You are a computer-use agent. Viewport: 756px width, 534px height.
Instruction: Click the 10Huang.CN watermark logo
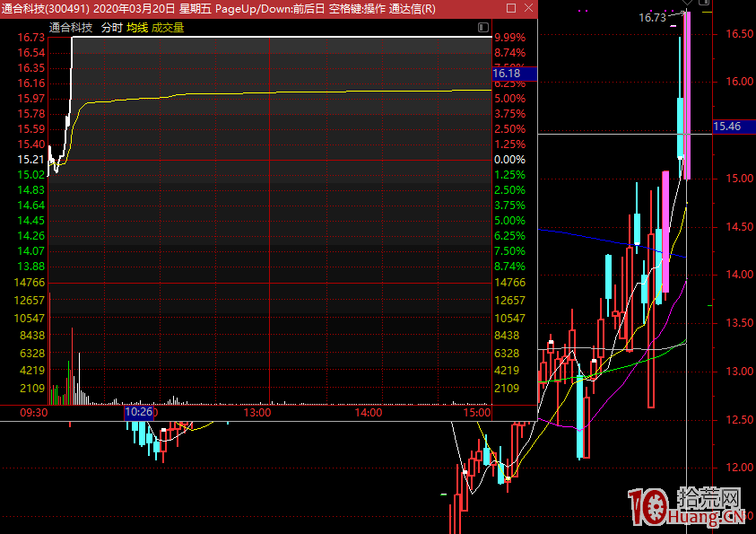pos(687,508)
